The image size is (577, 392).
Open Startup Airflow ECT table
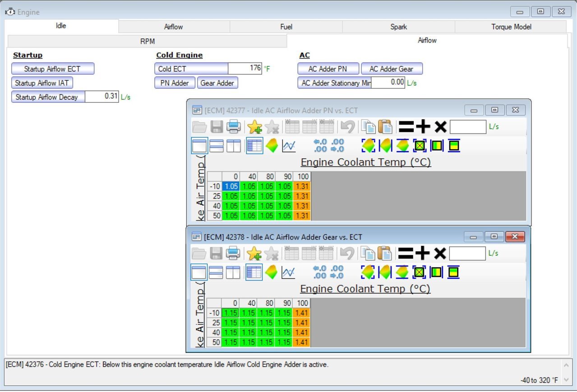click(53, 69)
